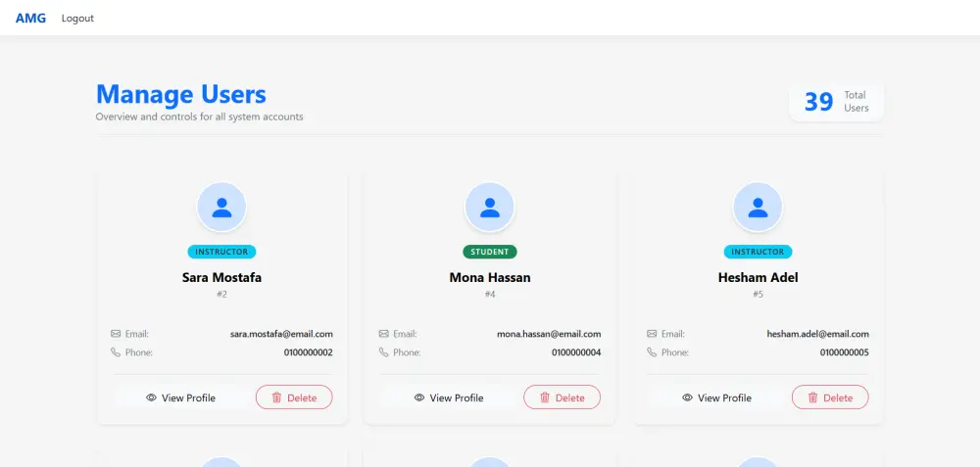Image resolution: width=980 pixels, height=467 pixels.
Task: Click the envelope icon in Hesham Adel's card
Action: [x=652, y=334]
